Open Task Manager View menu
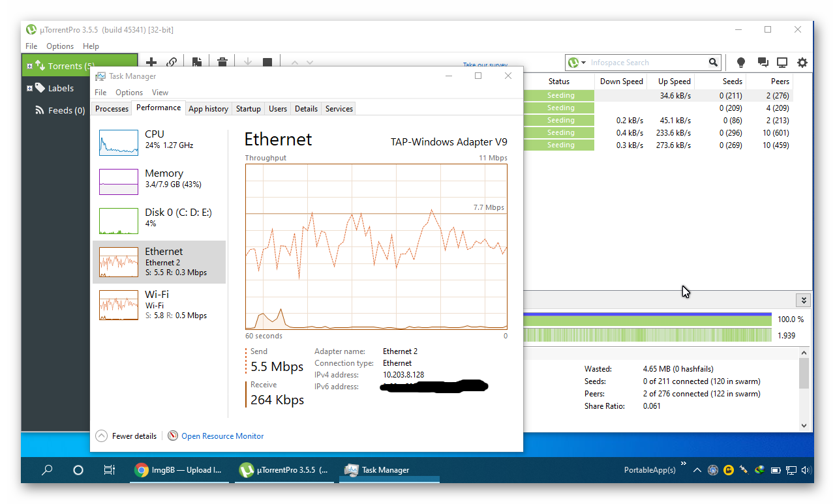The width and height of the screenshot is (835, 504). tap(160, 93)
